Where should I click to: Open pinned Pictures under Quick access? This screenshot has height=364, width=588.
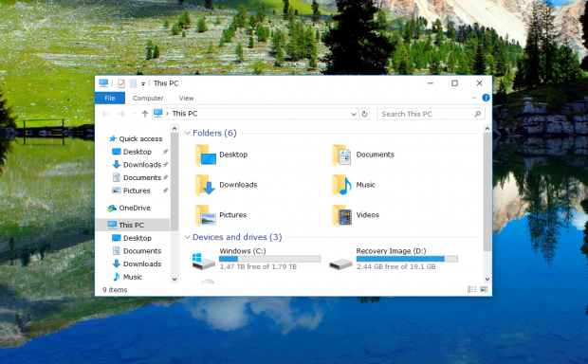point(131,191)
